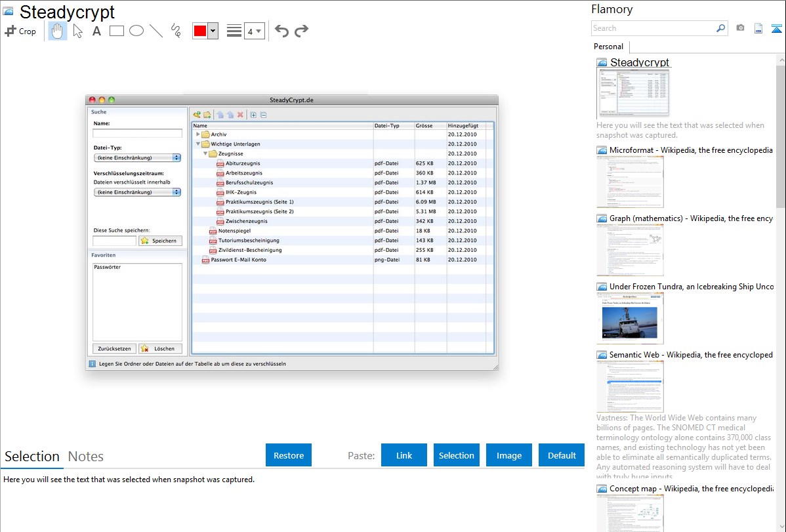Click the Löschen button
The width and height of the screenshot is (786, 532).
[160, 348]
